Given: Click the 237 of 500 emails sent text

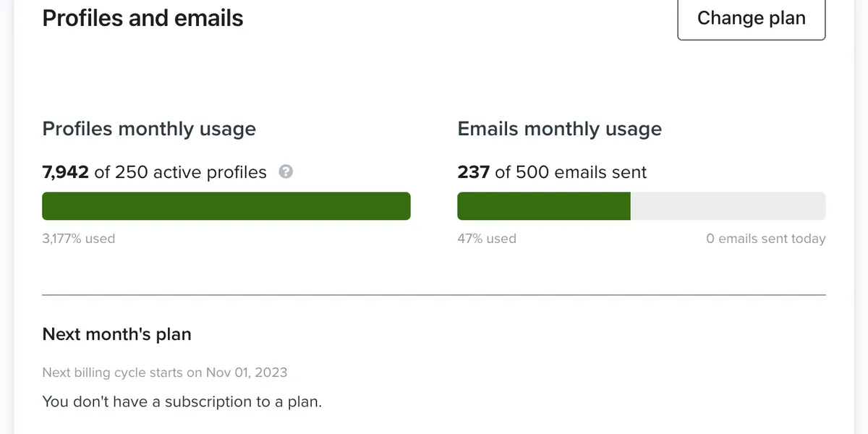Looking at the screenshot, I should tap(553, 172).
